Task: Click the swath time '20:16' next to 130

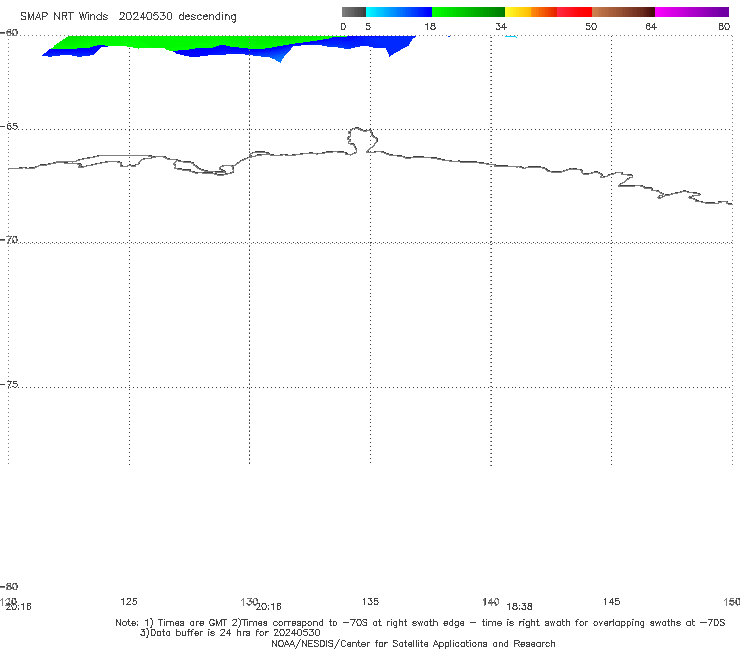Action: coord(268,607)
